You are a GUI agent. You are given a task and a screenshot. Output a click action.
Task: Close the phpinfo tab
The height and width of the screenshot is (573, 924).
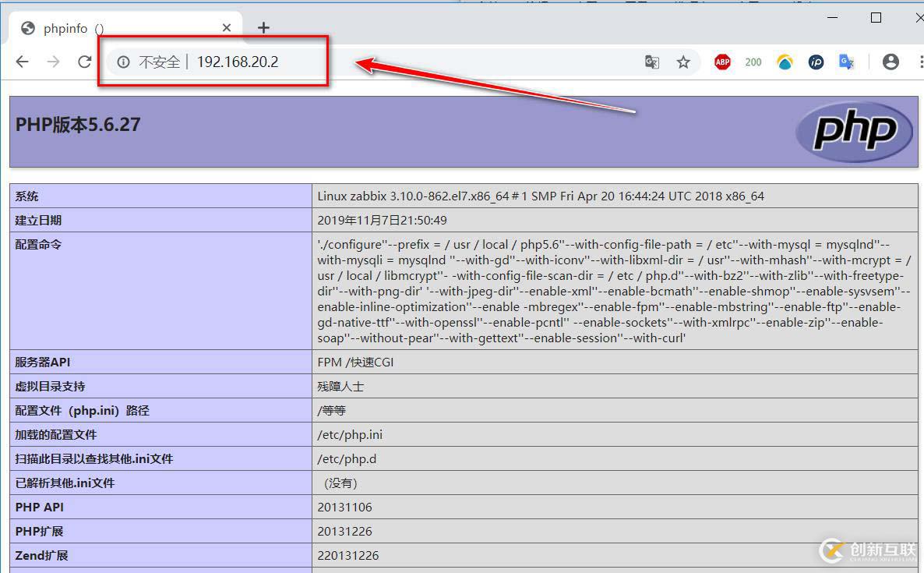226,28
